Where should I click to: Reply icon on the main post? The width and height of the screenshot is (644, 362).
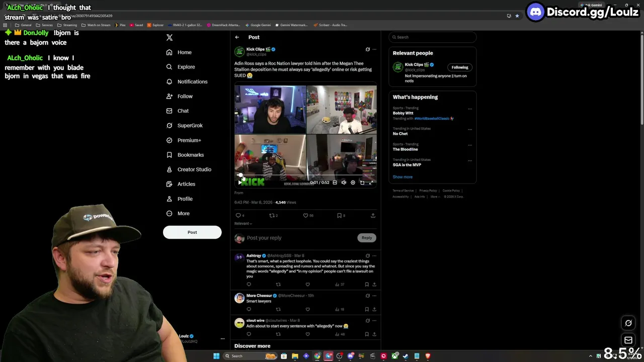[x=238, y=215]
